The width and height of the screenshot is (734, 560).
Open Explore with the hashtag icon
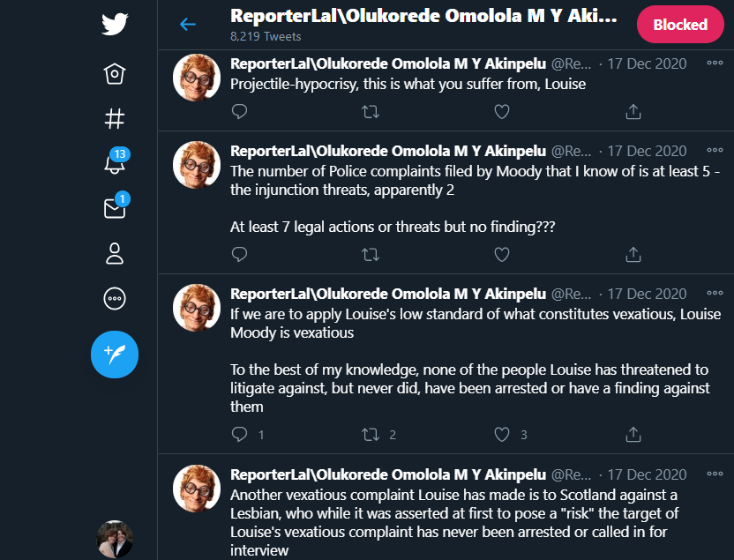[x=115, y=119]
